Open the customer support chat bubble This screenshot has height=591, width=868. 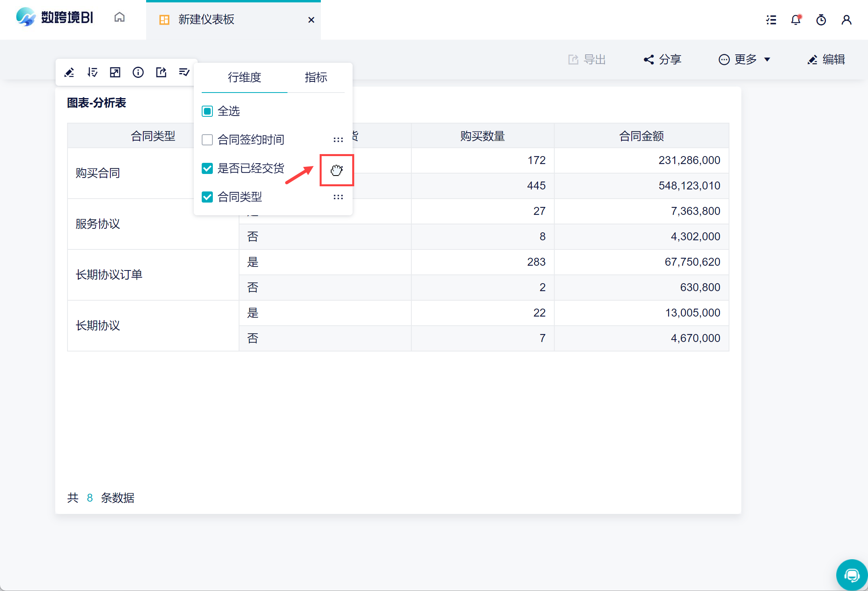coord(852,575)
